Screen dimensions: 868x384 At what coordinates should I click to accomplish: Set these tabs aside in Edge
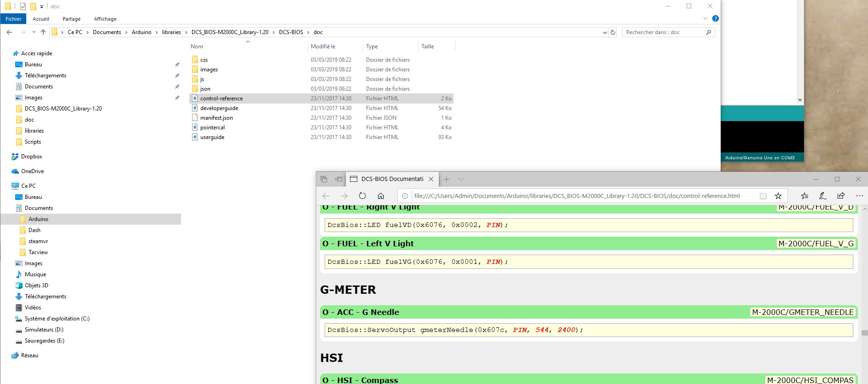coord(339,179)
